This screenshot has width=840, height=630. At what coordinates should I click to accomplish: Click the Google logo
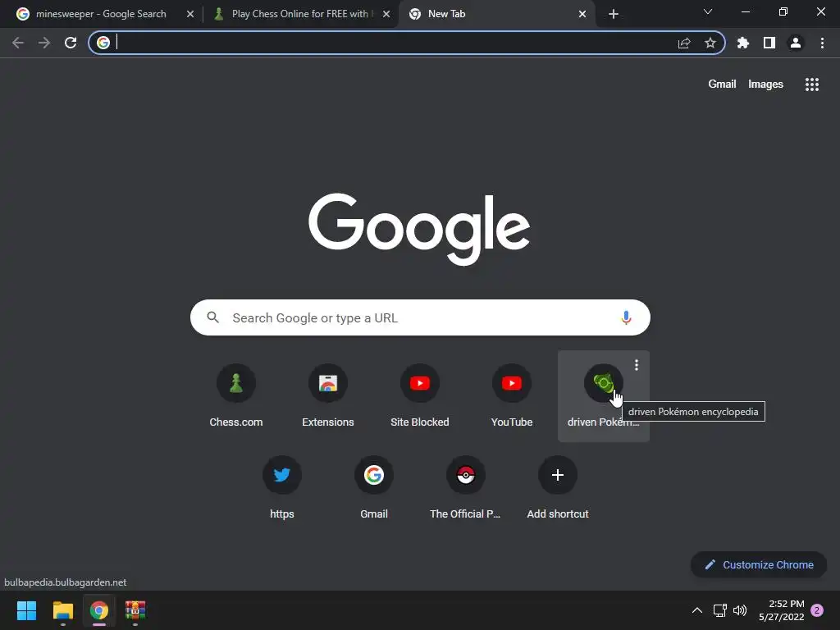(x=419, y=229)
